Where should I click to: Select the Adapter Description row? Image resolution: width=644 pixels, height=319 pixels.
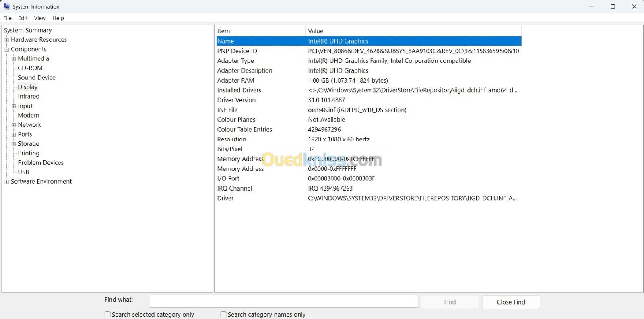[369, 70]
